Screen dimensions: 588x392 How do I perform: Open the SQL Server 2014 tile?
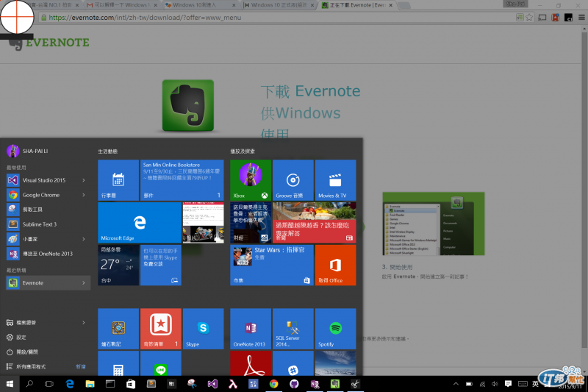293,329
